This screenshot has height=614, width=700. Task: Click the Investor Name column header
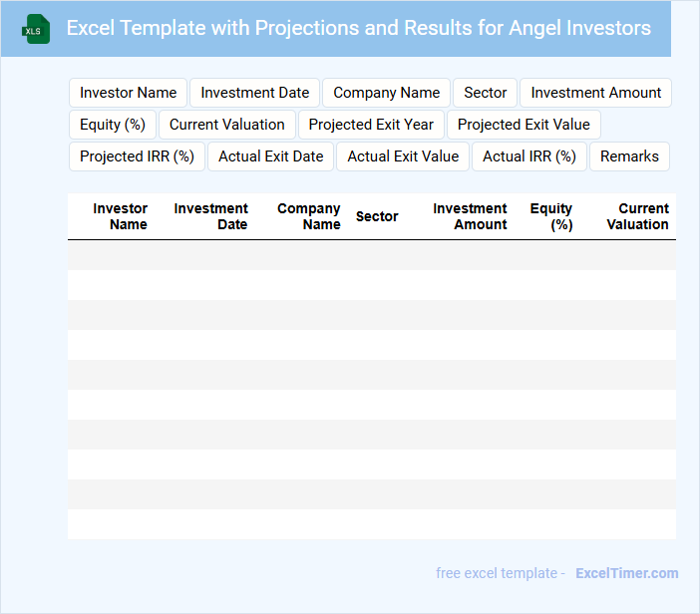pos(121,216)
